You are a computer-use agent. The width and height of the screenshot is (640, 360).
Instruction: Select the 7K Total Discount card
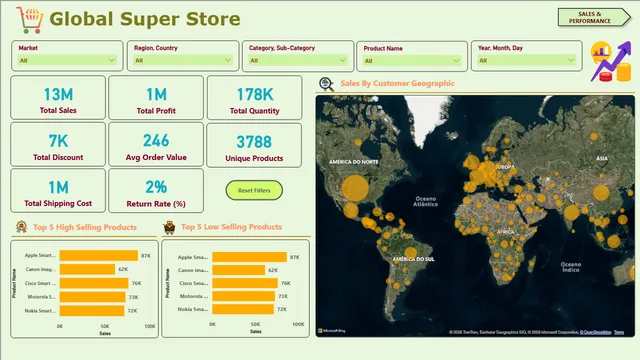pos(58,144)
